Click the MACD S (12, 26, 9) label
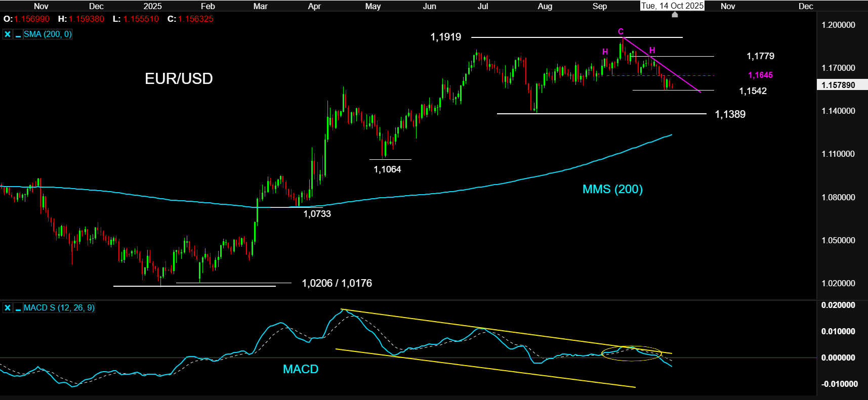The height and width of the screenshot is (400, 868). click(59, 308)
